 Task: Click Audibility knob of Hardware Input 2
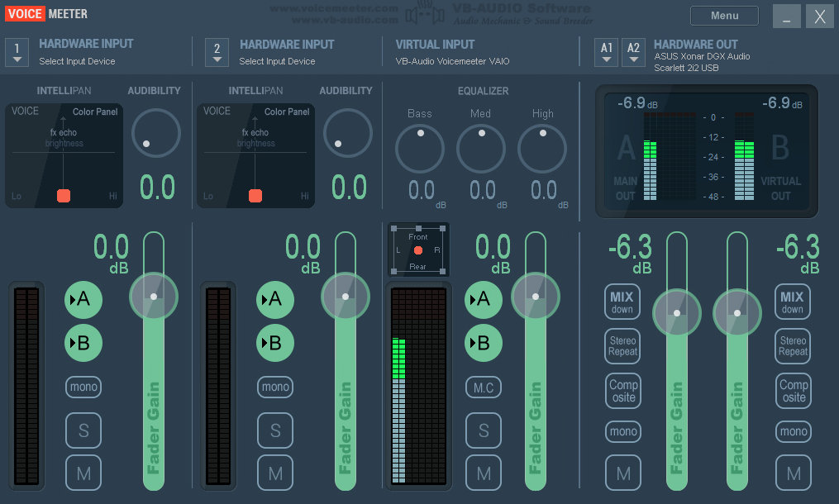coord(347,133)
